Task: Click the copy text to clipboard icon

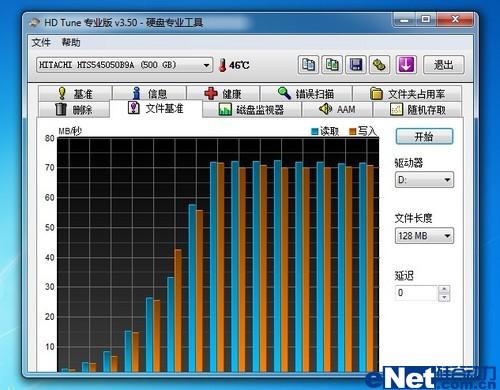Action: tap(308, 65)
